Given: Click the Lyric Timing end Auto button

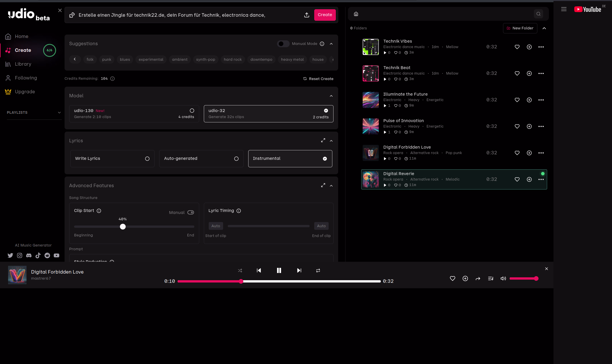Looking at the screenshot, I should pos(321,226).
